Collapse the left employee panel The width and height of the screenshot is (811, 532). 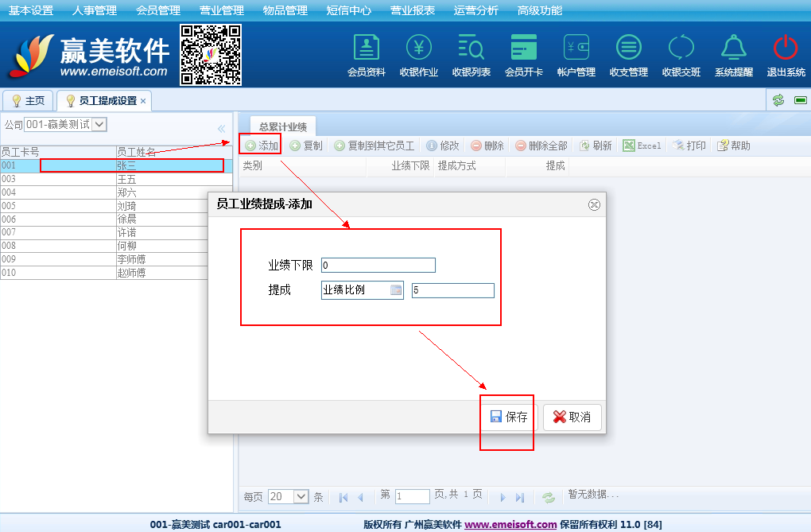(221, 129)
